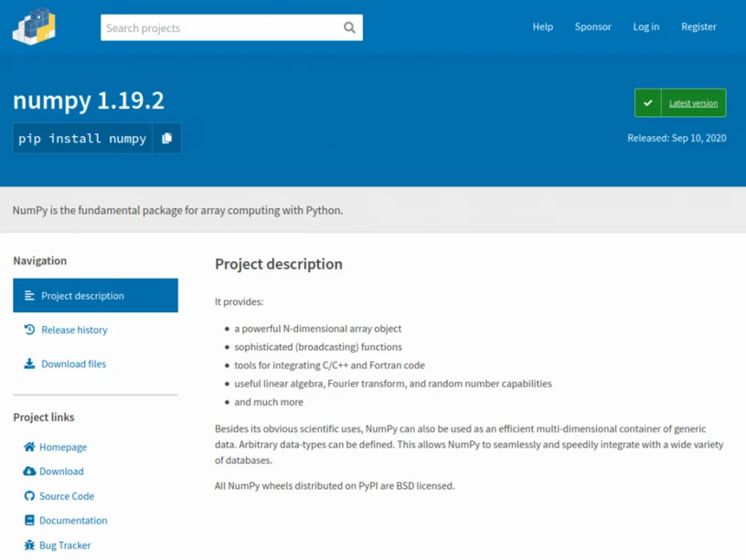Screen dimensions: 746x560
Task: Click the search magnifier icon
Action: coord(349,27)
